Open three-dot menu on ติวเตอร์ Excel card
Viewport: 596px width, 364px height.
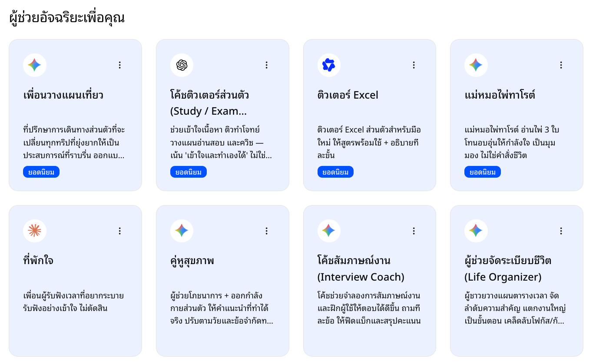[x=414, y=65]
